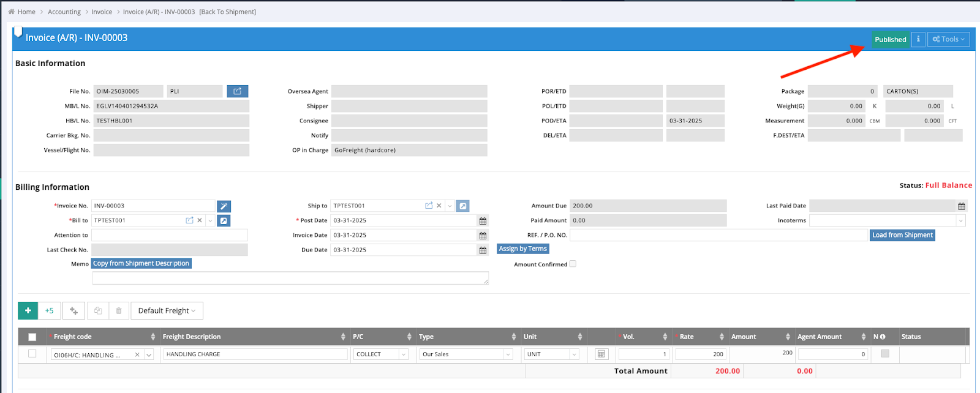Image resolution: width=980 pixels, height=393 pixels.
Task: Tick the Amount Confirmed checkbox
Action: click(573, 264)
